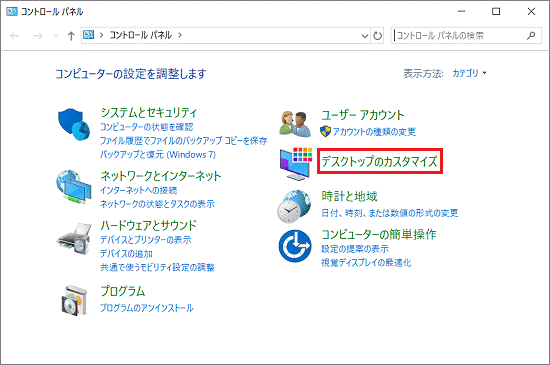Click the User Accounts people icon
This screenshot has width=550, height=365.
coord(295,123)
